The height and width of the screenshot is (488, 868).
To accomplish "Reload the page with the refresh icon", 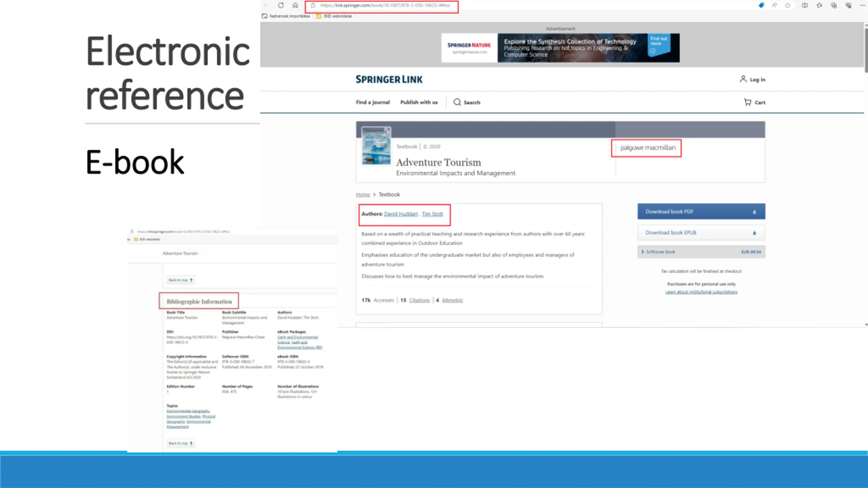I will [281, 5].
